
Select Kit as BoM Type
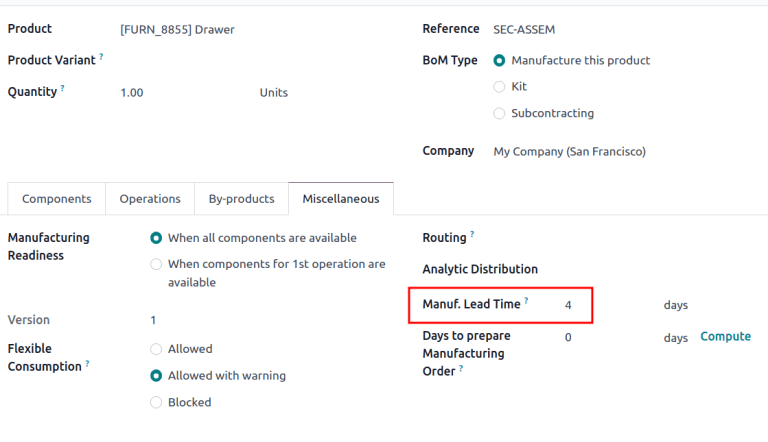coord(499,87)
